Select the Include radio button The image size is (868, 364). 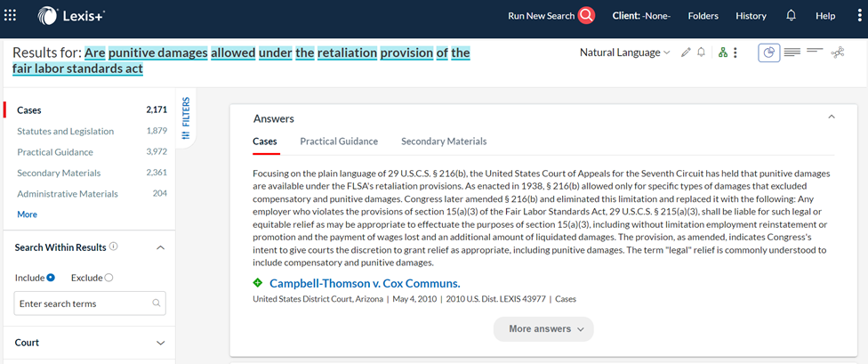(x=51, y=278)
